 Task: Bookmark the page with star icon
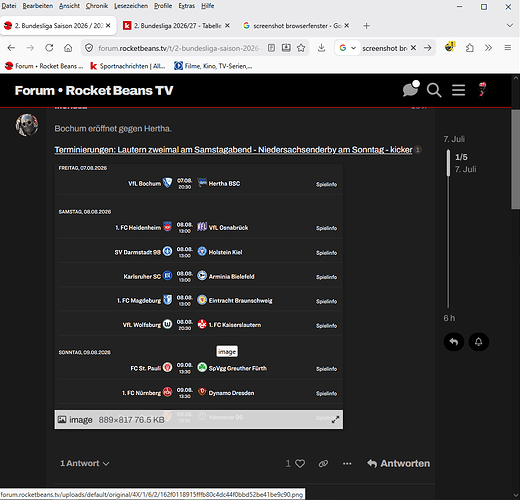pyautogui.click(x=301, y=48)
